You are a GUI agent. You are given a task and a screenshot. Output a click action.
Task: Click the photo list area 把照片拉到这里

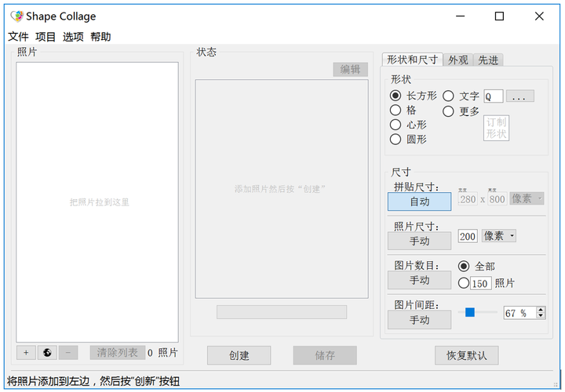pyautogui.click(x=97, y=202)
